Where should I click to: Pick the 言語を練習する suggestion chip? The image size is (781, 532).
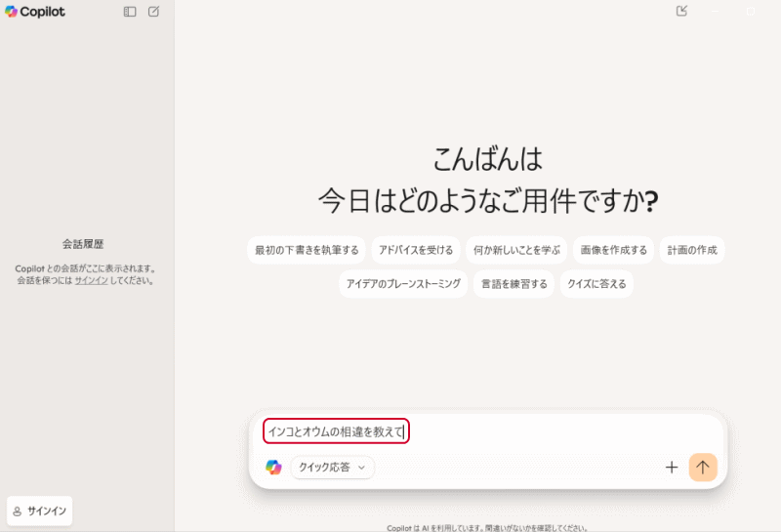coord(514,284)
